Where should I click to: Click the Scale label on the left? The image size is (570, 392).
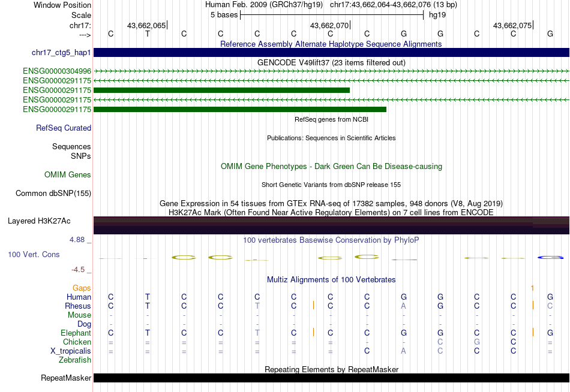tap(81, 15)
